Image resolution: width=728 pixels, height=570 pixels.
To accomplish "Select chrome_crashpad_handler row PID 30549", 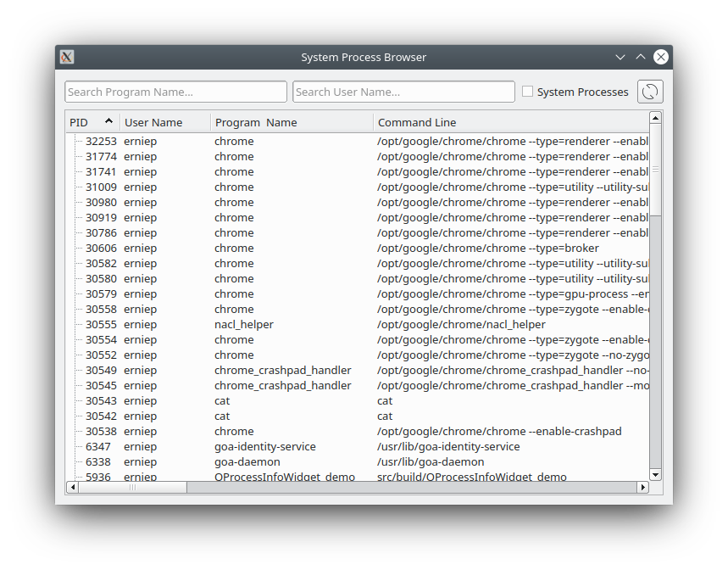I will (358, 370).
